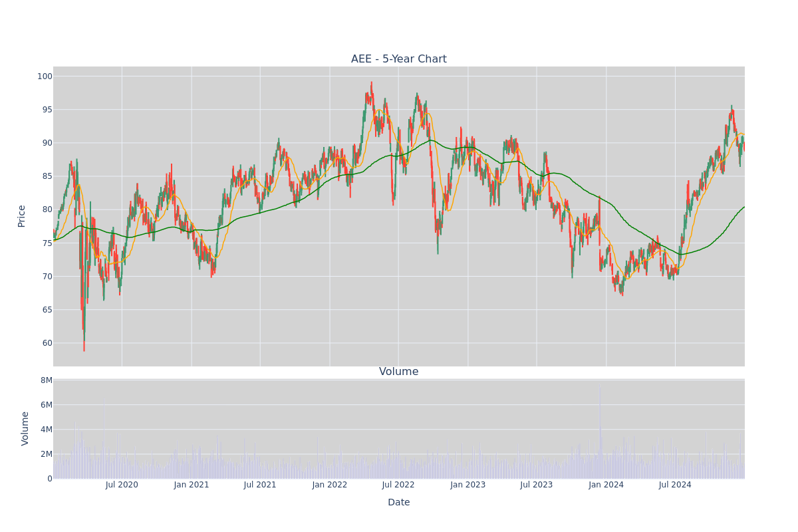Image resolution: width=798 pixels, height=532 pixels.
Task: Click the 6M volume tick label
Action: (47, 405)
